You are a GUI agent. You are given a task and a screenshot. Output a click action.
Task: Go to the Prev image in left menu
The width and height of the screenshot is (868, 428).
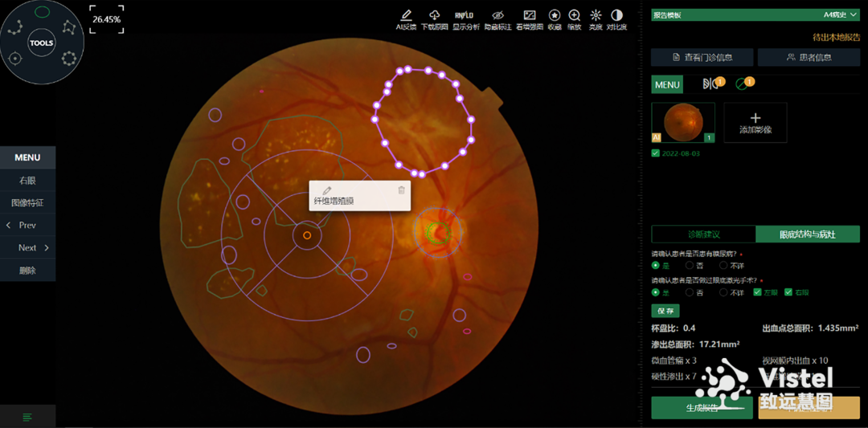[x=27, y=226]
